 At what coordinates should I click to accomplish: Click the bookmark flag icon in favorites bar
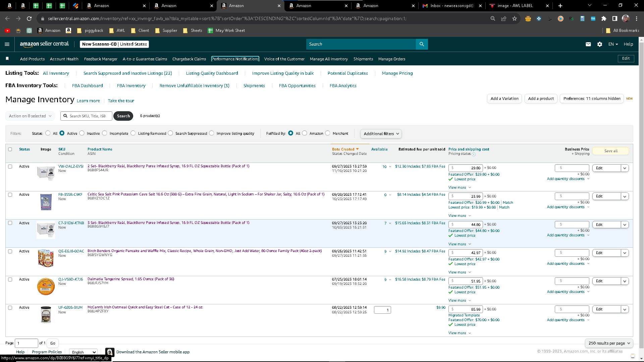pos(7,59)
